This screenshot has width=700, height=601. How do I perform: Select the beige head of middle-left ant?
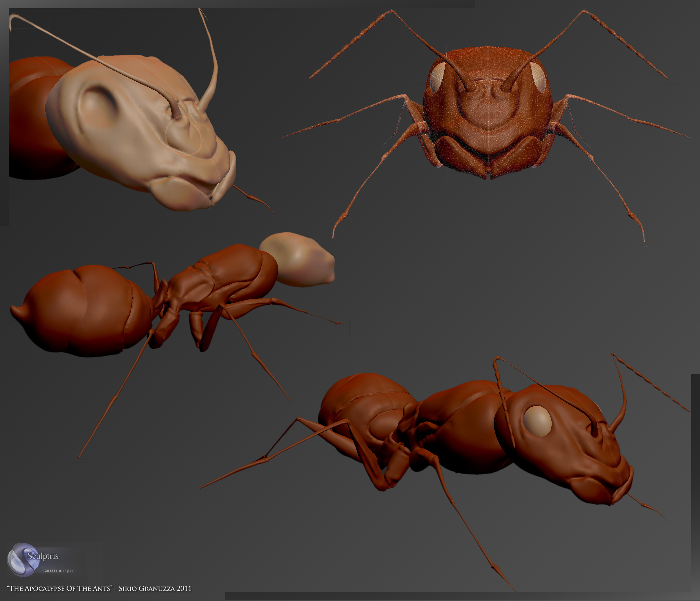coord(299,259)
